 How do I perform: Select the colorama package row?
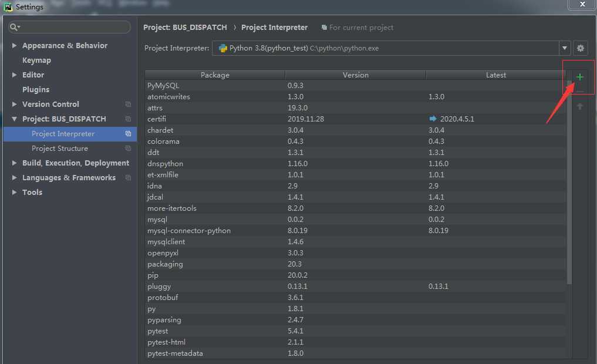point(355,141)
